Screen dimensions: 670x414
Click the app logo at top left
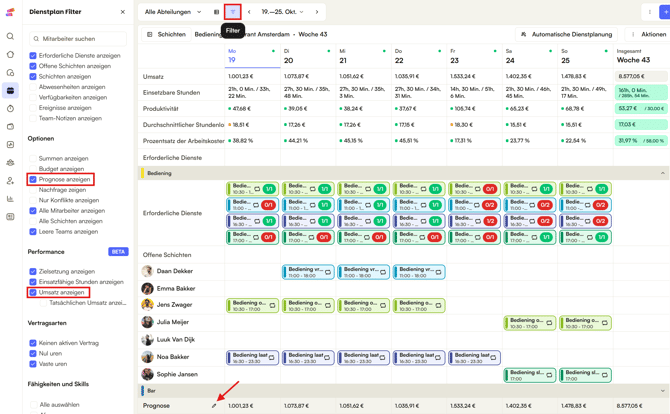pyautogui.click(x=10, y=12)
